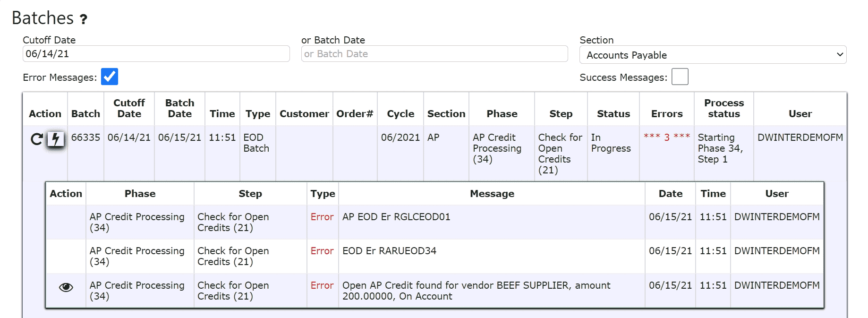
Task: Click the Type header in error table
Action: click(x=323, y=194)
